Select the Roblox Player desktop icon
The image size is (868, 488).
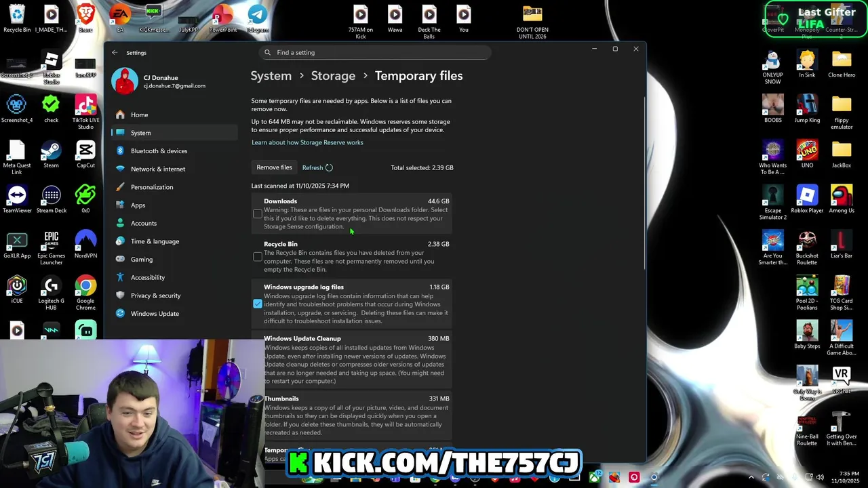(807, 200)
